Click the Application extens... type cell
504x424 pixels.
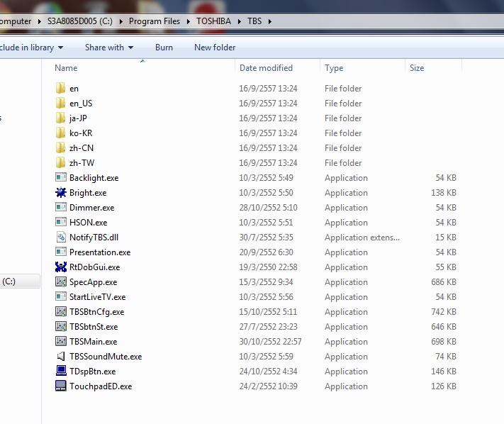[x=362, y=238]
